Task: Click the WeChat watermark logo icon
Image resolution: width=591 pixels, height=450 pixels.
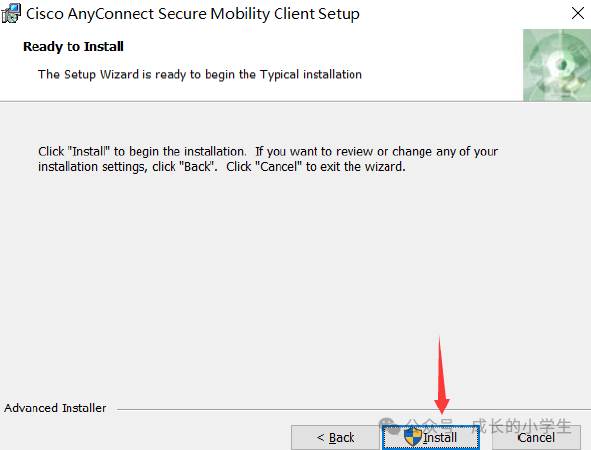Action: 389,426
